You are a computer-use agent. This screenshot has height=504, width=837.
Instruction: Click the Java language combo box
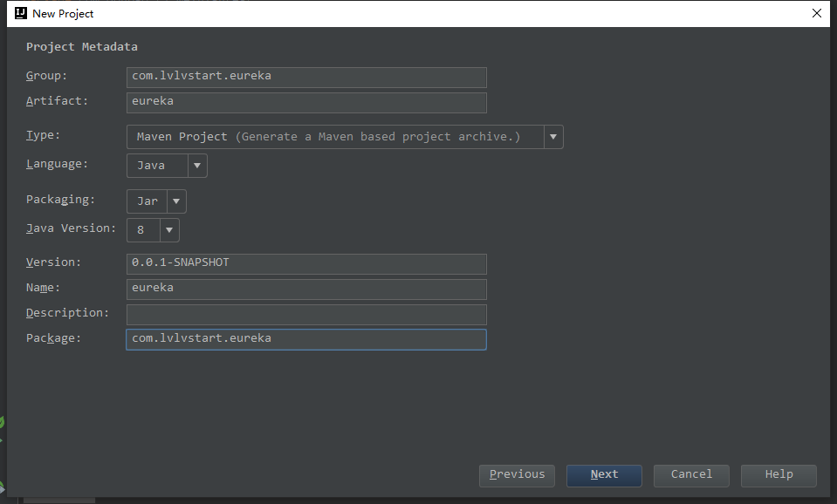[157, 166]
